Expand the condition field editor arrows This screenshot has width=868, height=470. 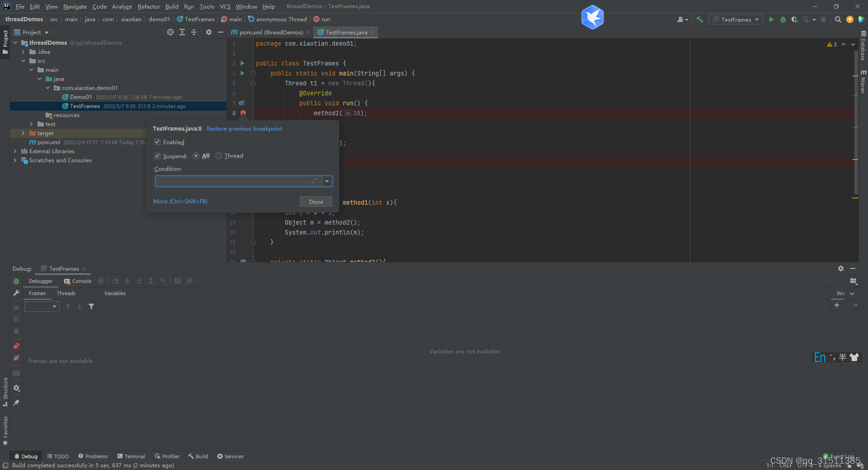click(314, 181)
